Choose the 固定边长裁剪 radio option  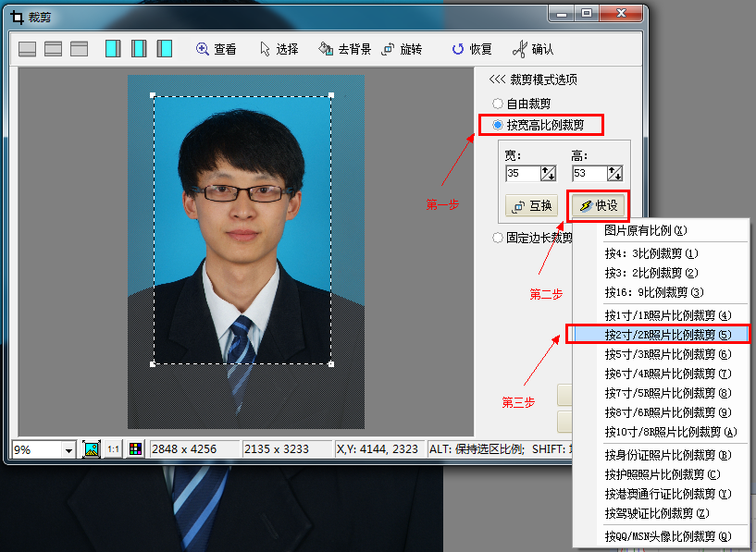tap(499, 237)
